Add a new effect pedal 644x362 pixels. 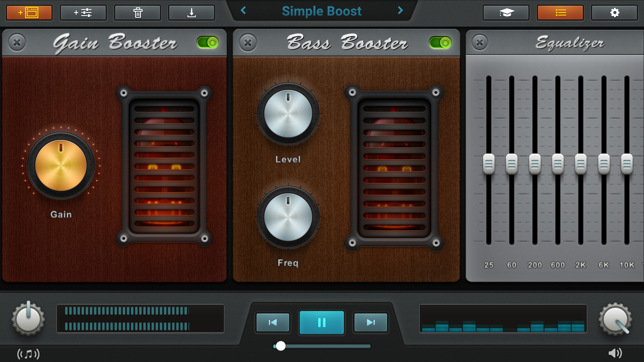83,12
